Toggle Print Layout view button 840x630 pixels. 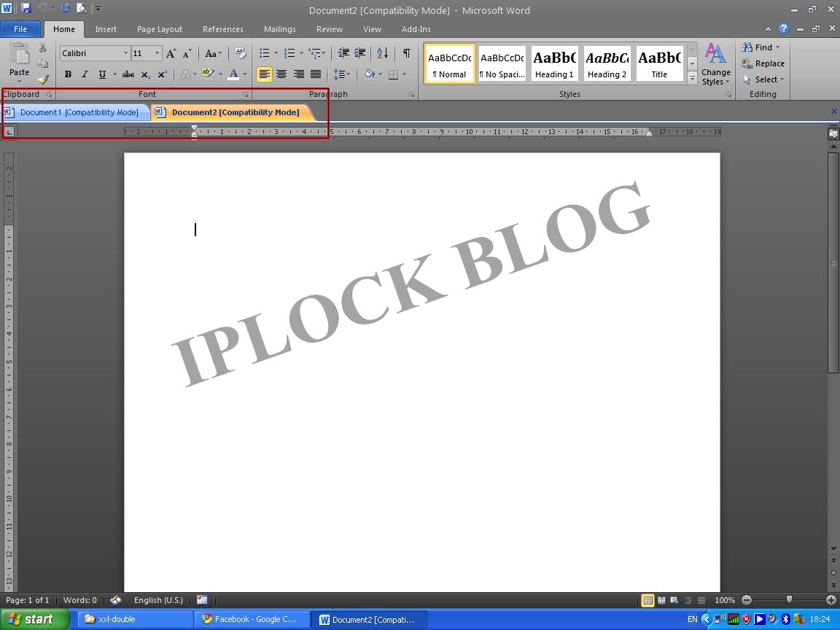647,600
